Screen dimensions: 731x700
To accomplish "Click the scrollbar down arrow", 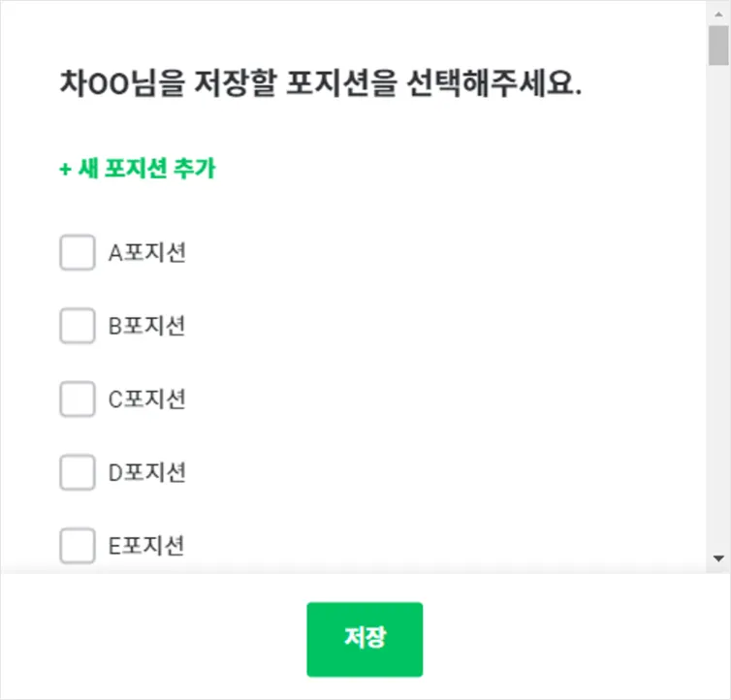I will tap(718, 558).
